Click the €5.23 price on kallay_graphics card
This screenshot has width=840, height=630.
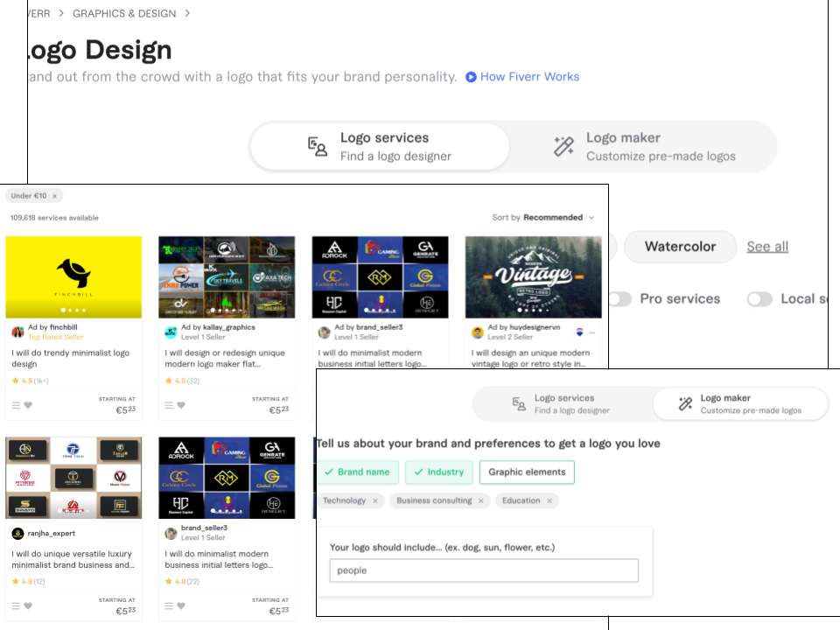[278, 409]
